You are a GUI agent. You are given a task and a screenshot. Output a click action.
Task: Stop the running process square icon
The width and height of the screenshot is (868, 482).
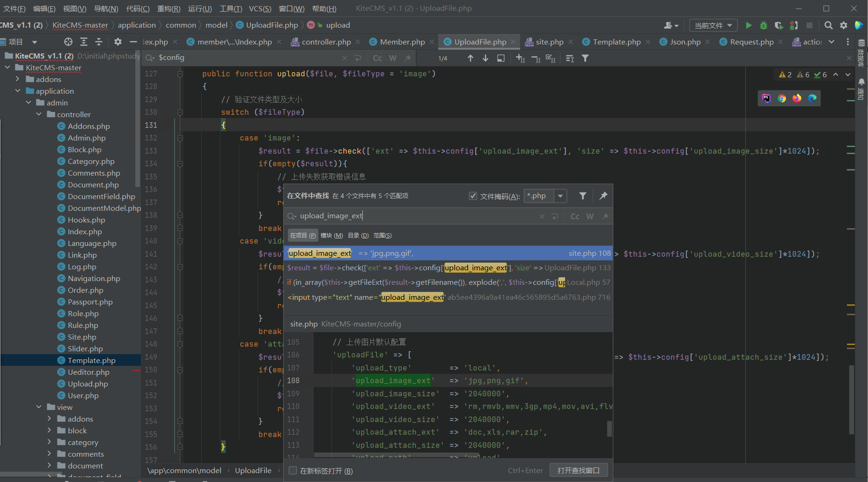click(x=809, y=25)
